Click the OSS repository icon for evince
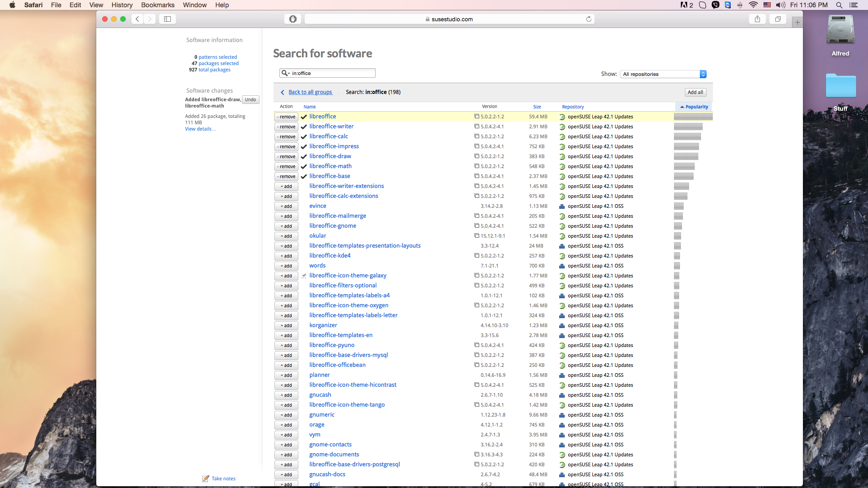Viewport: 868px width, 488px height. [x=562, y=206]
